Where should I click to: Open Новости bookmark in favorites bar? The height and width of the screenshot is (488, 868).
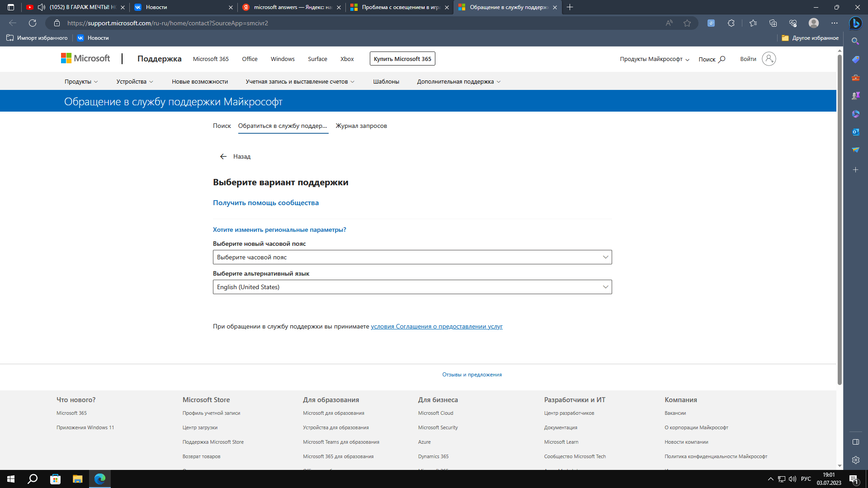coord(93,38)
